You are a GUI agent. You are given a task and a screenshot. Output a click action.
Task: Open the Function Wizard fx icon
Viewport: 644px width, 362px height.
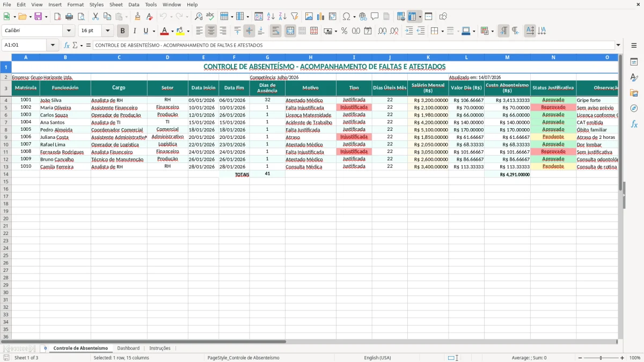[67, 46]
